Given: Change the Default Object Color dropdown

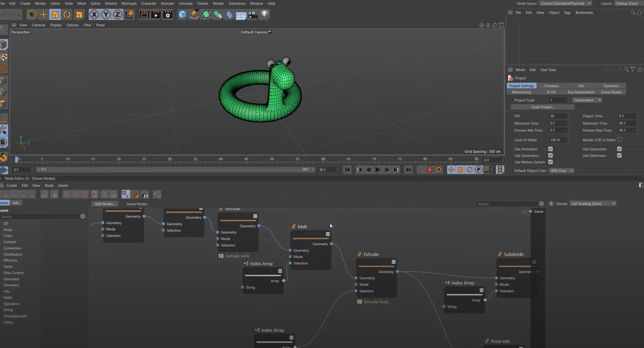Looking at the screenshot, I should 562,170.
